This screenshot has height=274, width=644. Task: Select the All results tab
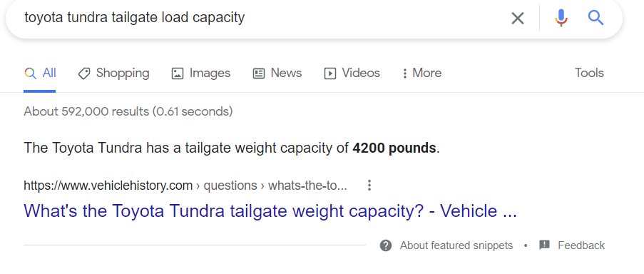point(40,73)
